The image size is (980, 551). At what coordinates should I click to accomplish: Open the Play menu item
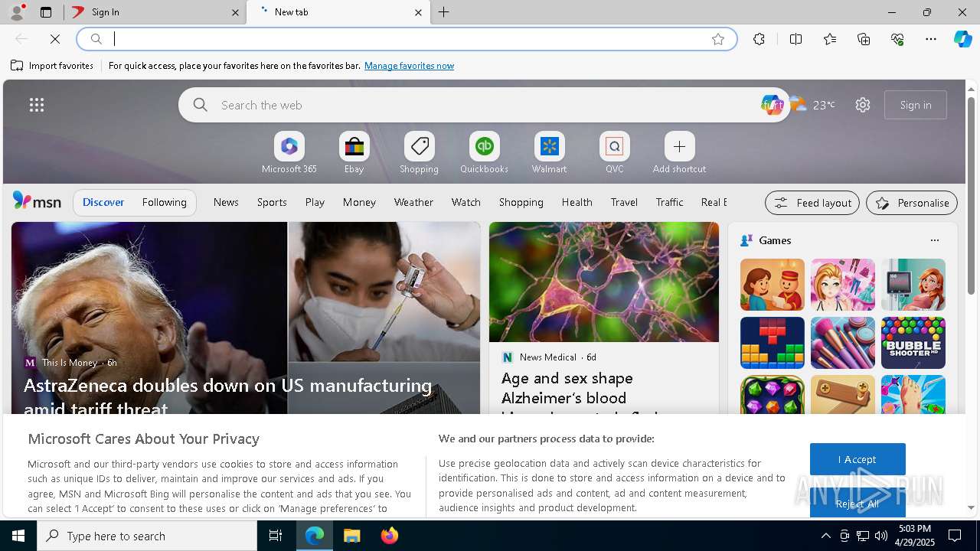(x=315, y=202)
